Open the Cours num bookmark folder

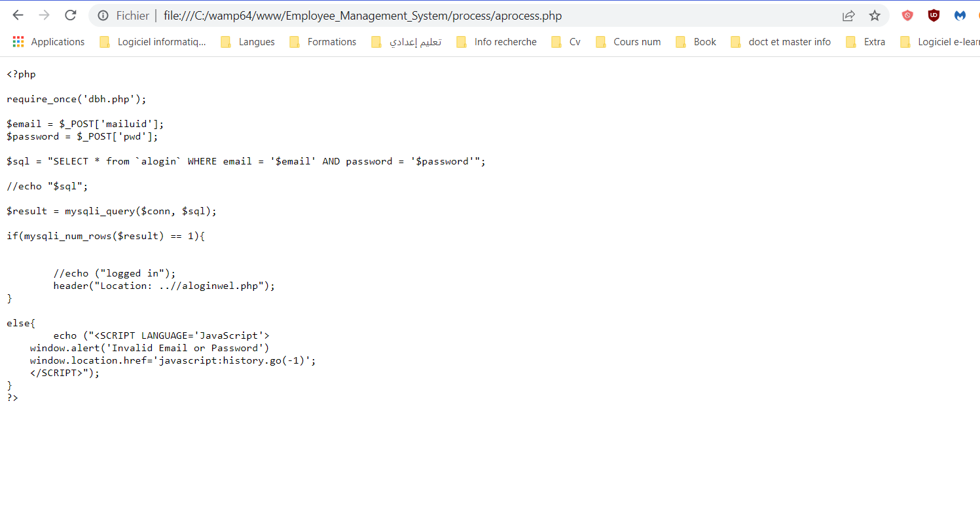(x=628, y=42)
